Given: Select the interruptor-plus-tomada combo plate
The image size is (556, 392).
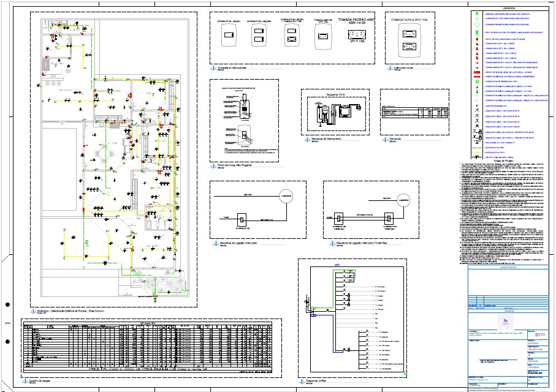Looking at the screenshot, I should [292, 35].
